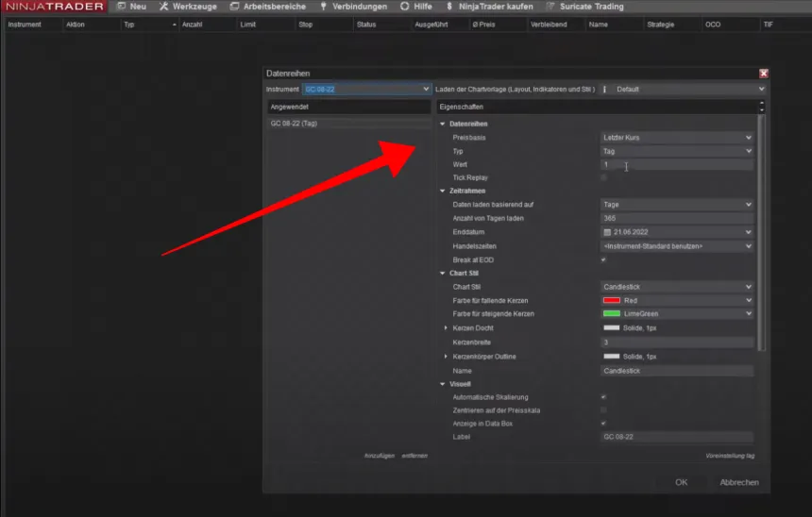
Task: Expand the Kerzen Docht property
Action: coord(446,327)
